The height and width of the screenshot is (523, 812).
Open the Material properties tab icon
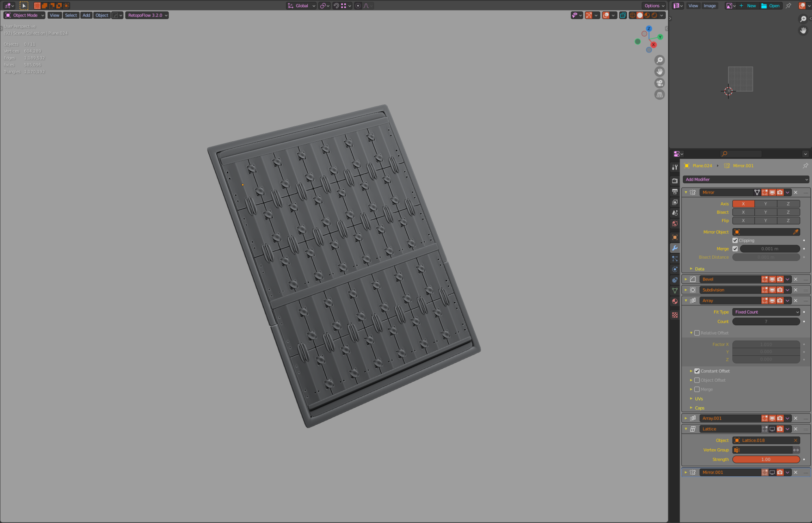[675, 301]
